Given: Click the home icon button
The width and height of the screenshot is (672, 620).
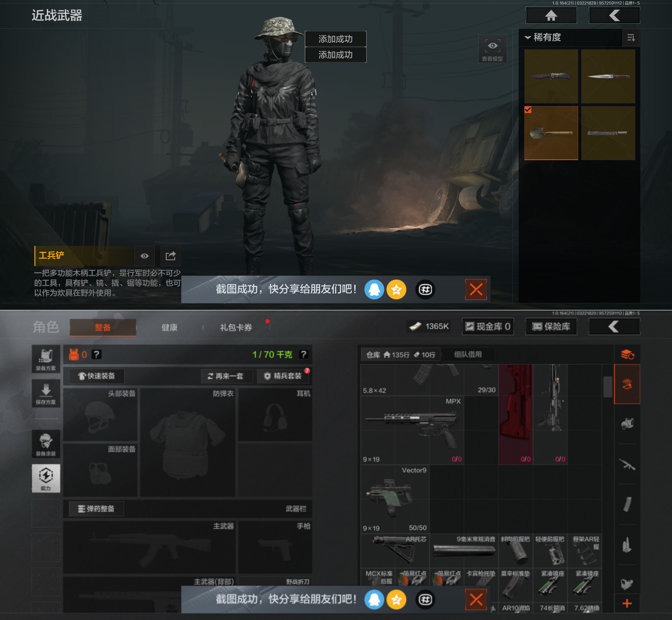Looking at the screenshot, I should tap(551, 15).
